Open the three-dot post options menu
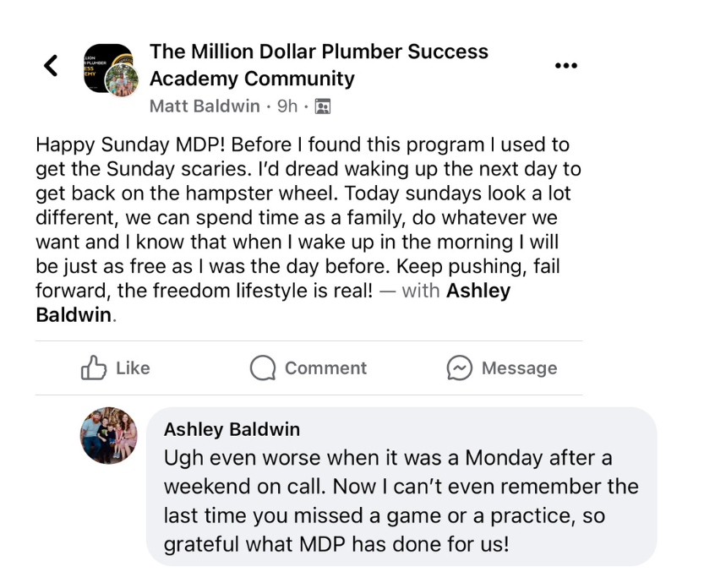The height and width of the screenshot is (588, 704). click(565, 65)
